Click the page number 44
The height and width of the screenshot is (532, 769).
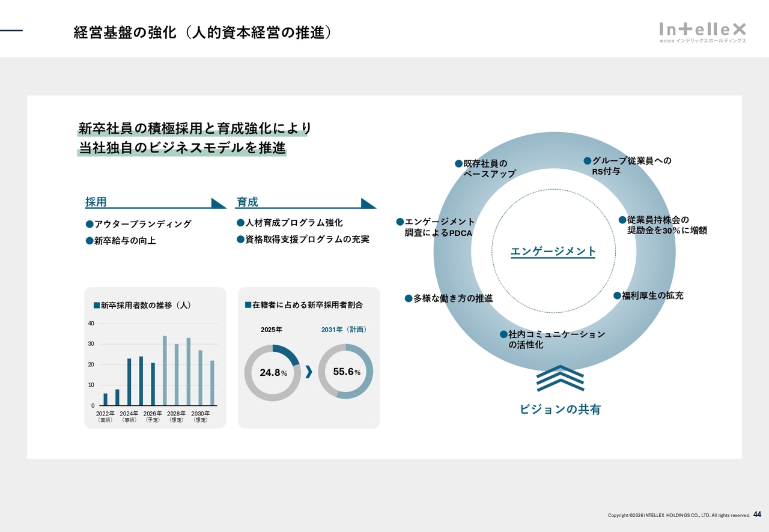(x=757, y=515)
